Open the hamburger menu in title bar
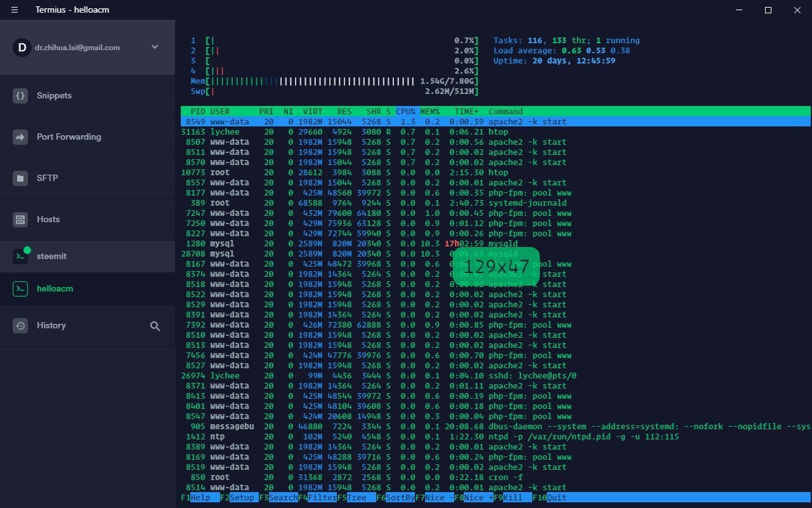Image resolution: width=812 pixels, height=508 pixels. pos(15,10)
